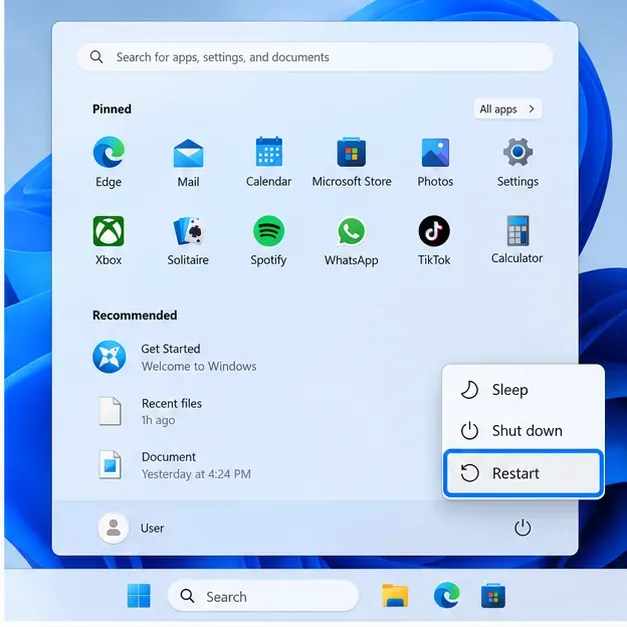Click the Windows Start button on taskbar
This screenshot has width=627, height=627.
click(139, 596)
